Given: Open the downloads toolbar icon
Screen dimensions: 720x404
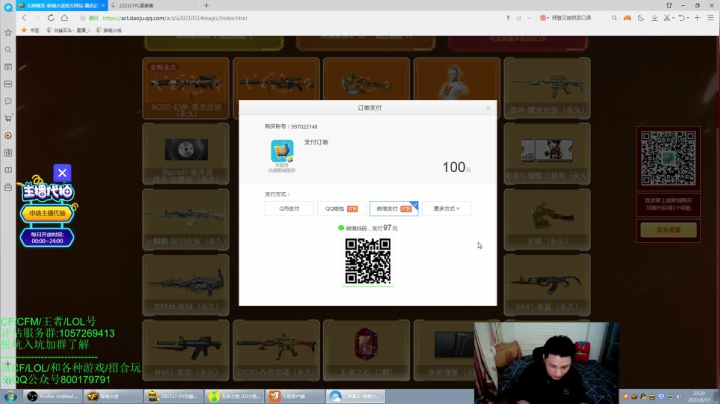Looking at the screenshot, I should (654, 18).
